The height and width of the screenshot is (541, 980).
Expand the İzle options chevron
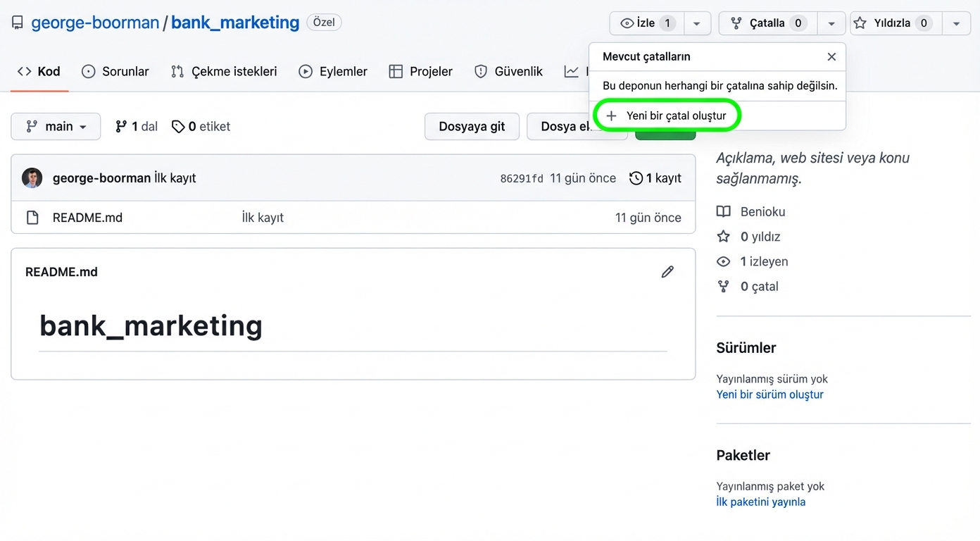pos(697,23)
